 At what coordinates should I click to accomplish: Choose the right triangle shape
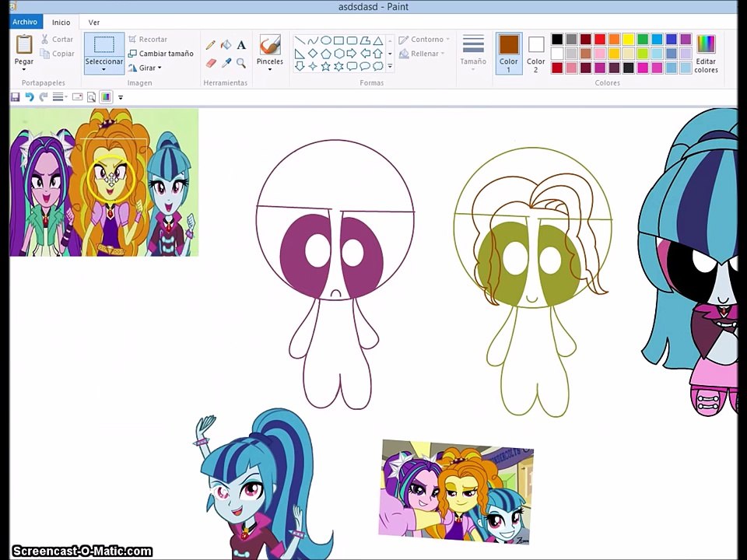pyautogui.click(x=300, y=54)
